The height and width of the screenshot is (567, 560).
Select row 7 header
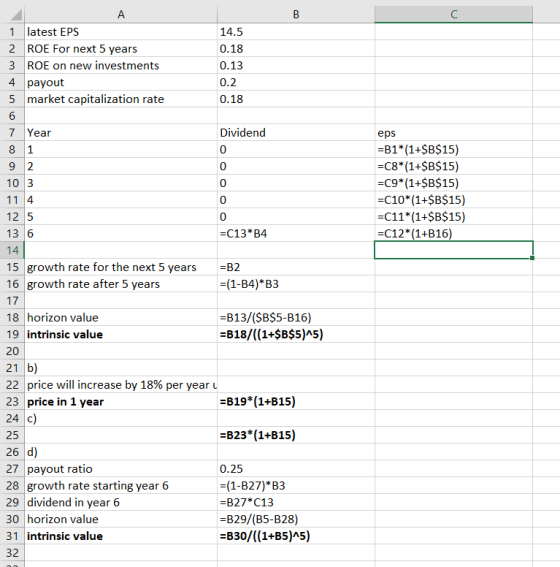[12, 133]
